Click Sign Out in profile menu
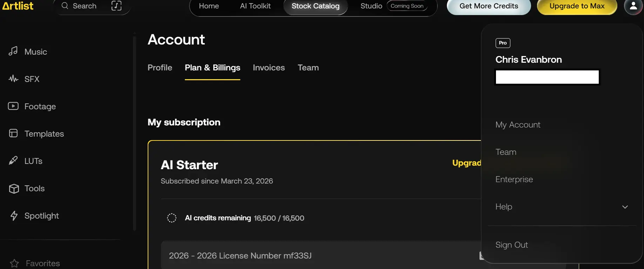 (x=512, y=245)
